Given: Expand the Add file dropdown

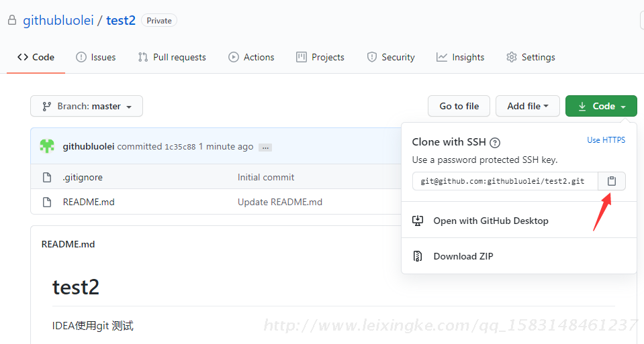Looking at the screenshot, I should 528,106.
